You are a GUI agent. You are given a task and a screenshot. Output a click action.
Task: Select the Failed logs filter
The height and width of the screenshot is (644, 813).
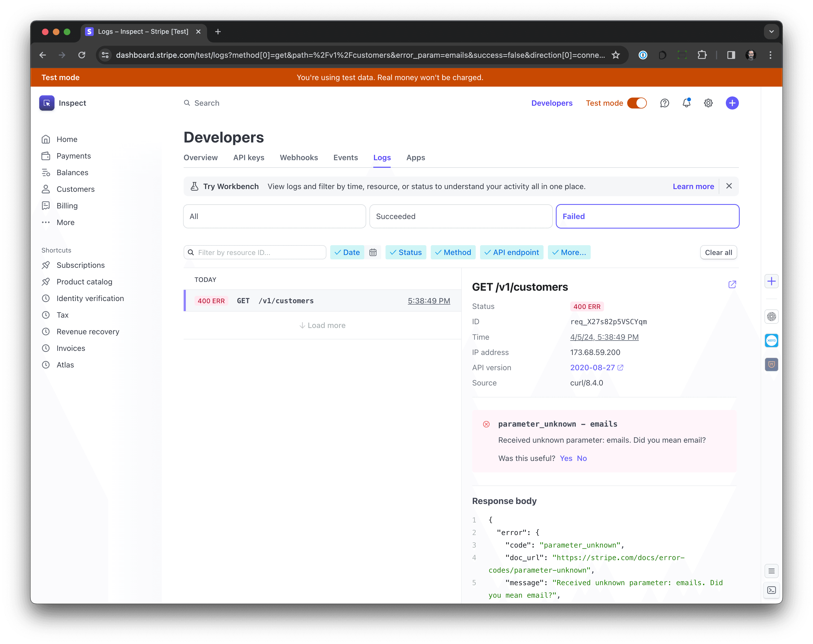[x=647, y=216]
